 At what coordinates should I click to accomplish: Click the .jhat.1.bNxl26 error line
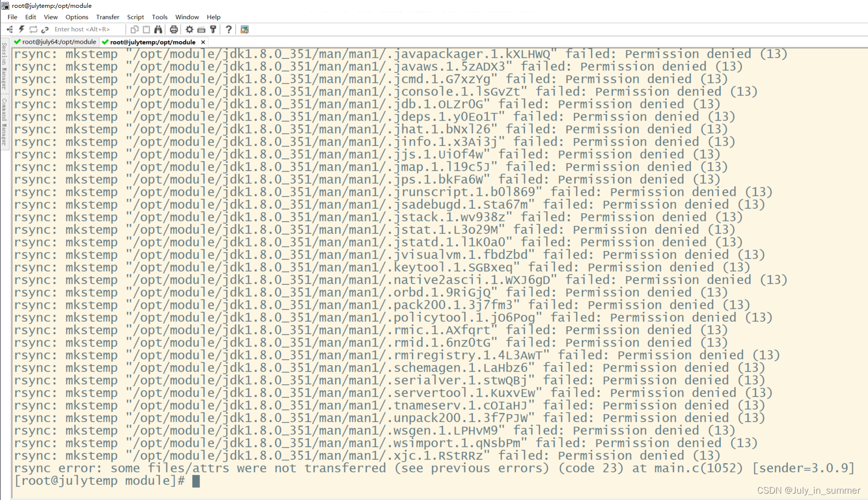371,129
